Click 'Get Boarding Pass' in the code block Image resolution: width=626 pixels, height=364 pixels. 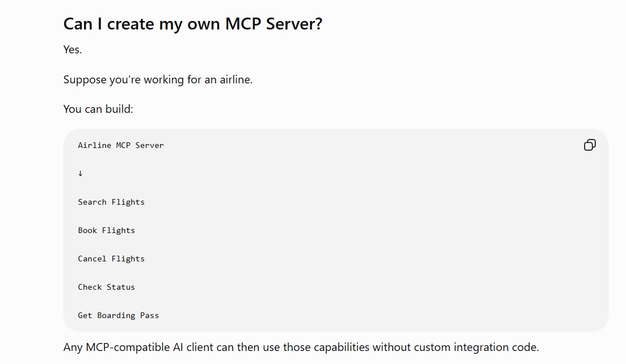click(119, 315)
